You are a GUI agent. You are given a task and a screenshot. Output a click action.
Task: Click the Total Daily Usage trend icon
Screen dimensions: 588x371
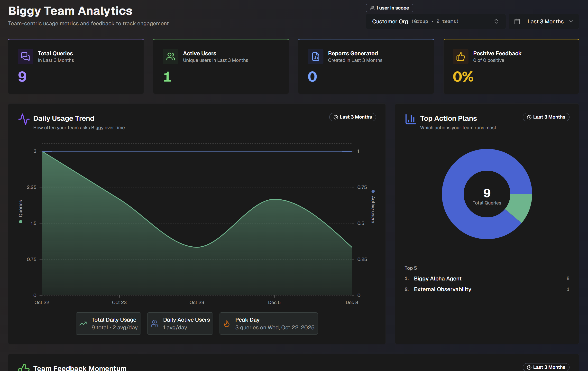[83, 323]
